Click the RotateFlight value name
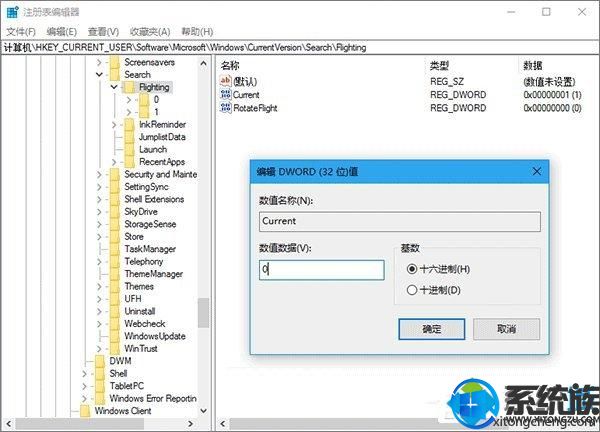 click(255, 108)
